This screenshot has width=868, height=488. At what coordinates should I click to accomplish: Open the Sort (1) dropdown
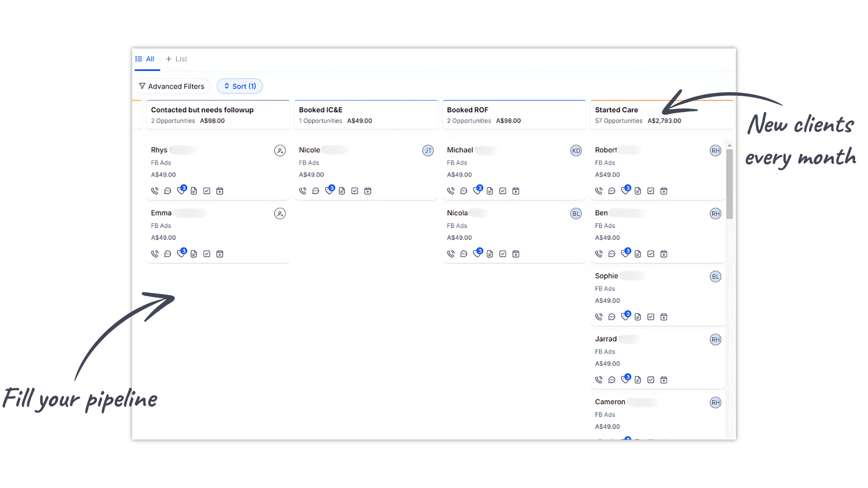(240, 86)
